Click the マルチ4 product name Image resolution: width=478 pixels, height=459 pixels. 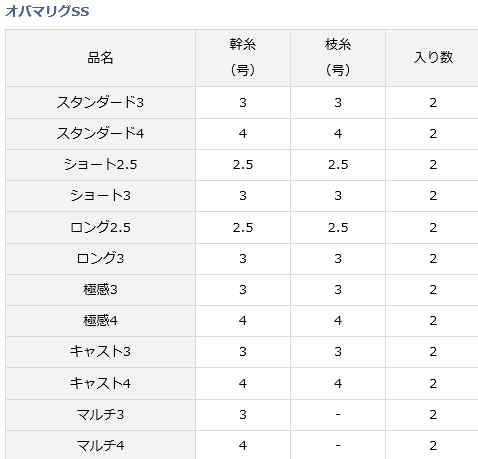100,445
